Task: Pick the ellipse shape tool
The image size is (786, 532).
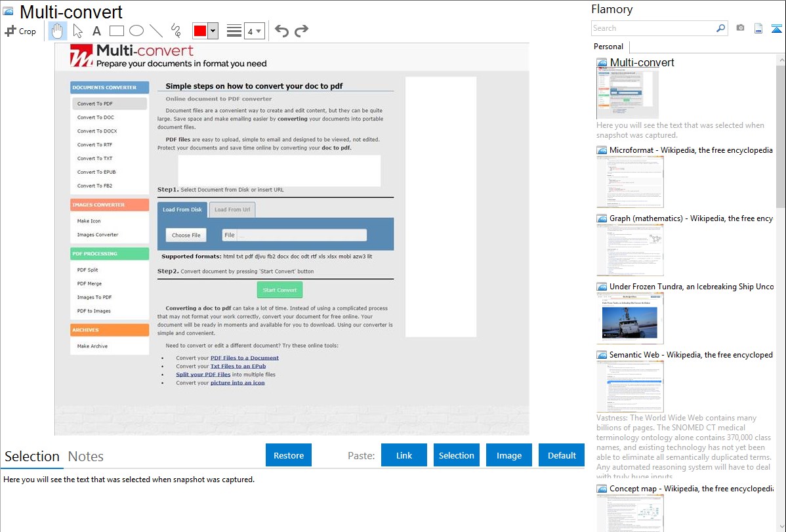Action: pyautogui.click(x=136, y=31)
